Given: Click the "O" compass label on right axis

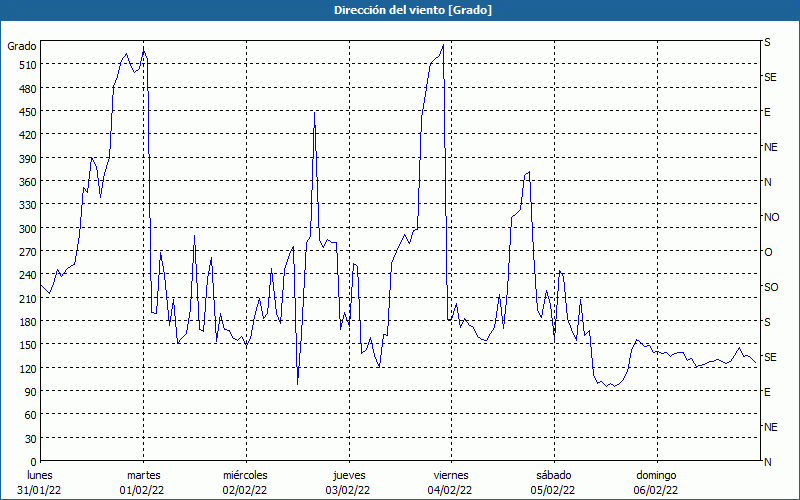Looking at the screenshot, I should [768, 253].
